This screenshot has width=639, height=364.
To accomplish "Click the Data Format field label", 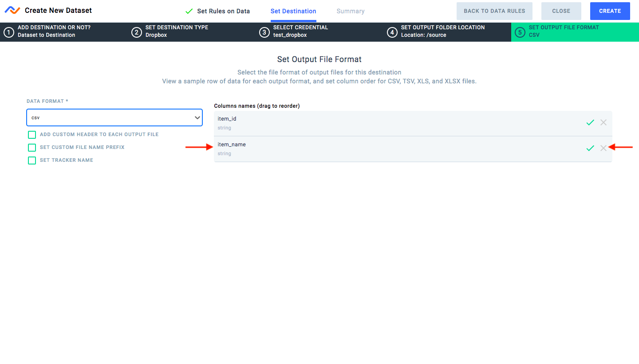I will [47, 101].
